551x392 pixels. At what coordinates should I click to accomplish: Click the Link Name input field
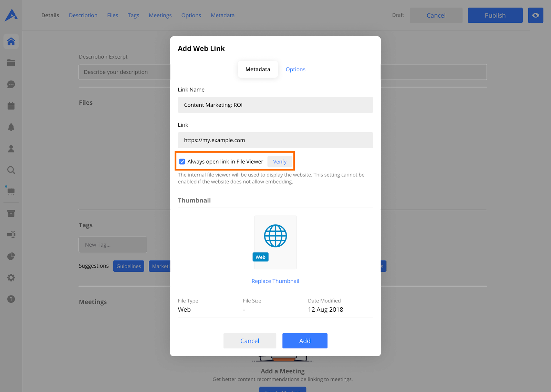pyautogui.click(x=275, y=105)
